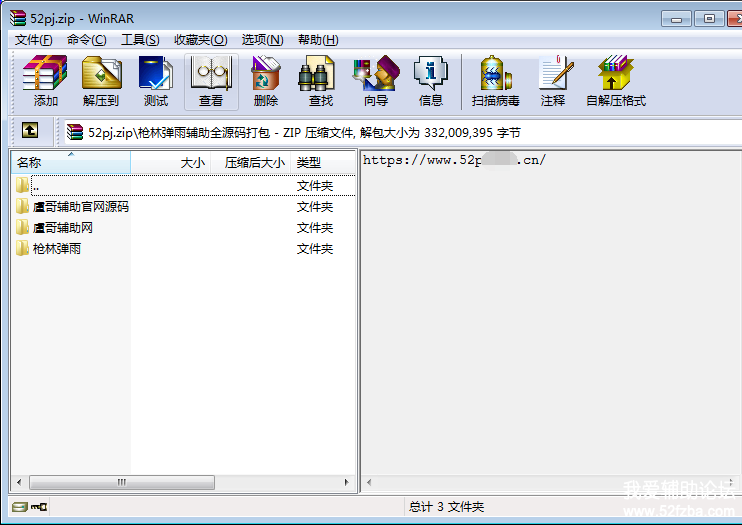Show archive Info (信息) icon

click(431, 81)
